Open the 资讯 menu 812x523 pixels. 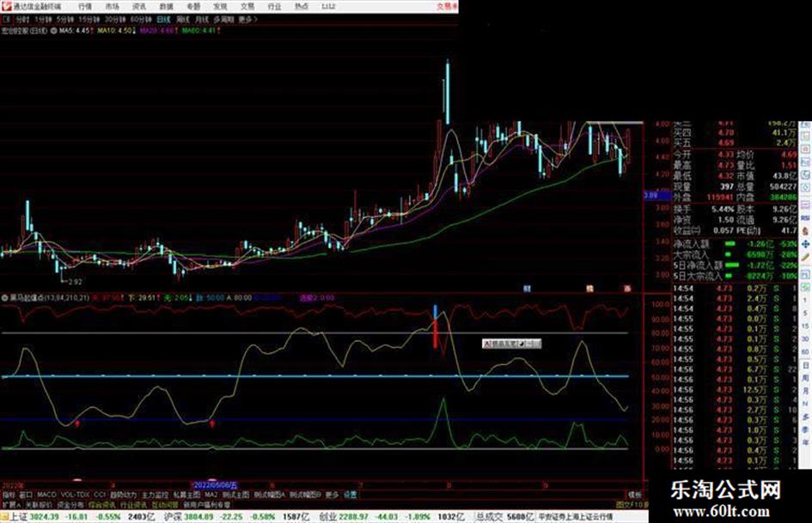139,6
